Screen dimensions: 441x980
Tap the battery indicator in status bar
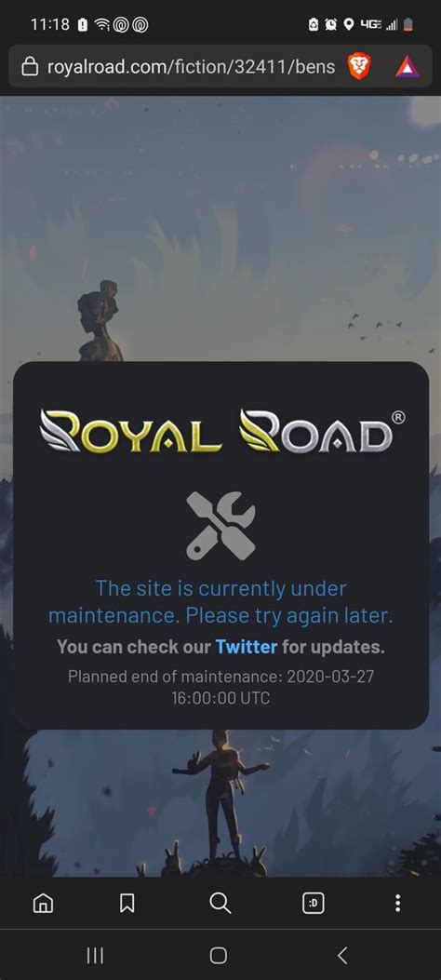click(408, 25)
